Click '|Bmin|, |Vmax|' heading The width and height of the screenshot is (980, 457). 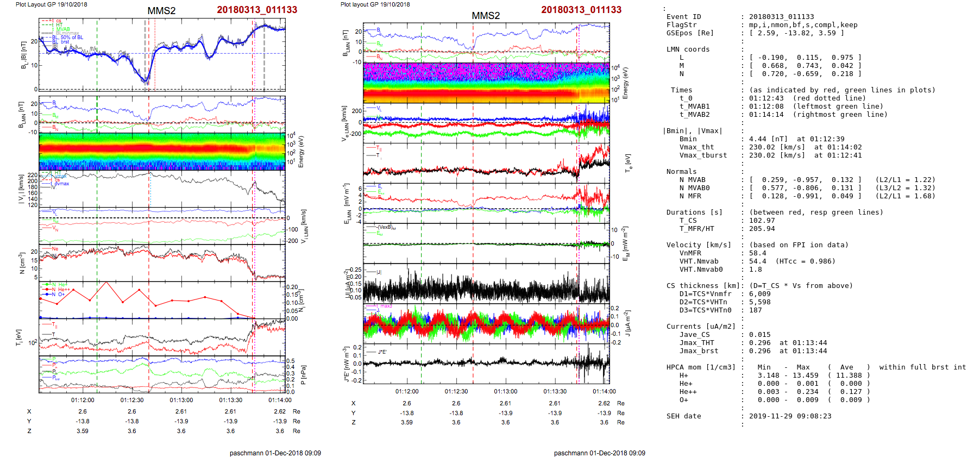pos(693,131)
